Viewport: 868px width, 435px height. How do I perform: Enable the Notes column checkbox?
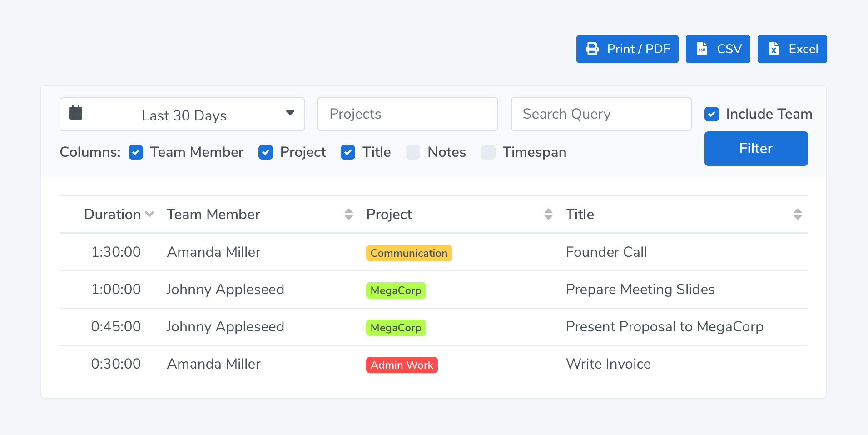(x=413, y=152)
